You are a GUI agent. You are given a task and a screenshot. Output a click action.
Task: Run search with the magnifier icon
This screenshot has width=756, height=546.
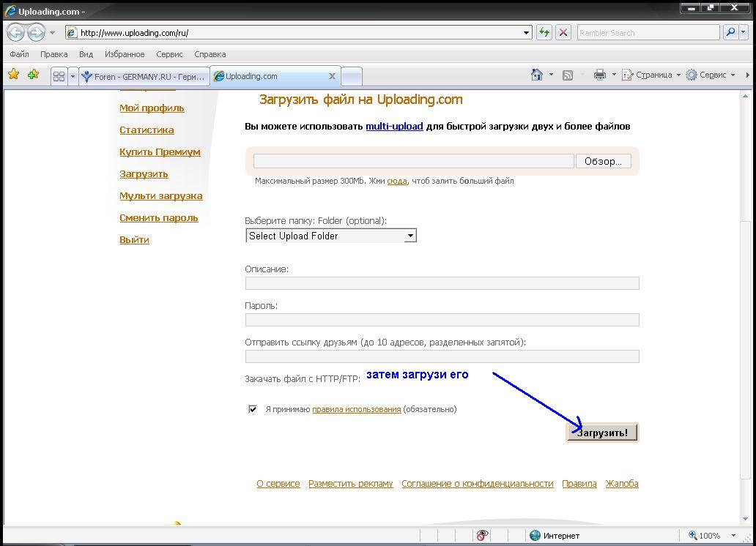coord(731,32)
